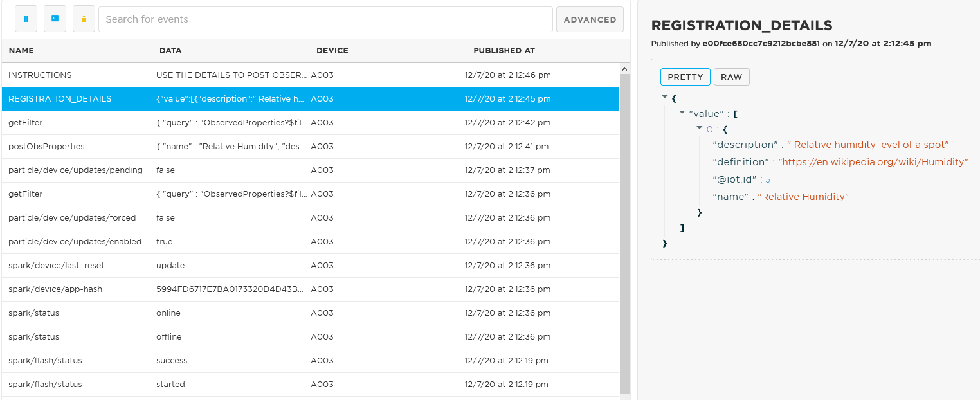
Task: Select the particle/device/updates/forced event
Action: 311,217
